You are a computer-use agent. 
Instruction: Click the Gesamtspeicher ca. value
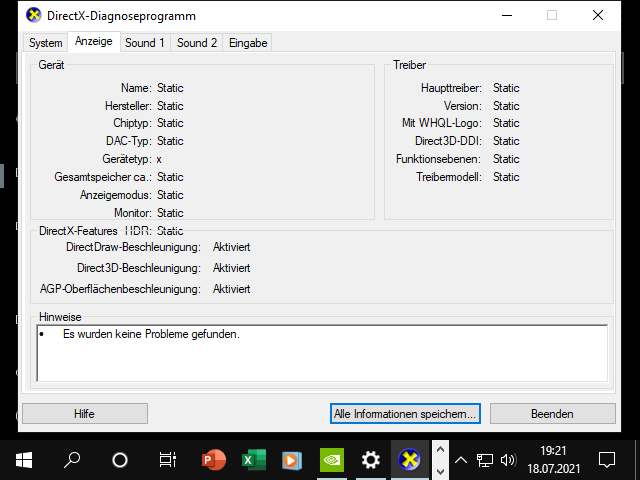tap(170, 177)
